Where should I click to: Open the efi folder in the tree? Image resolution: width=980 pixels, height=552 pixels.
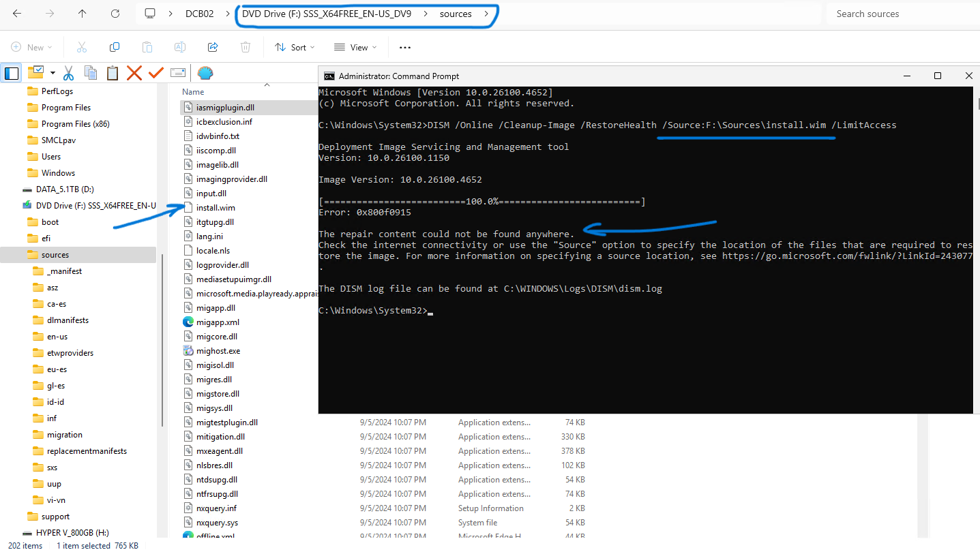(46, 239)
